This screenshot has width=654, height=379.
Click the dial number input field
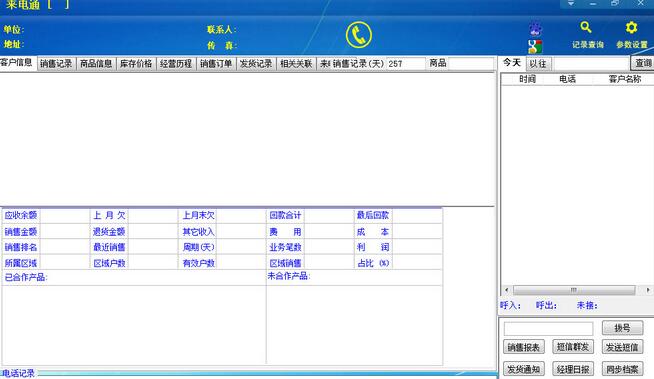tap(548, 329)
